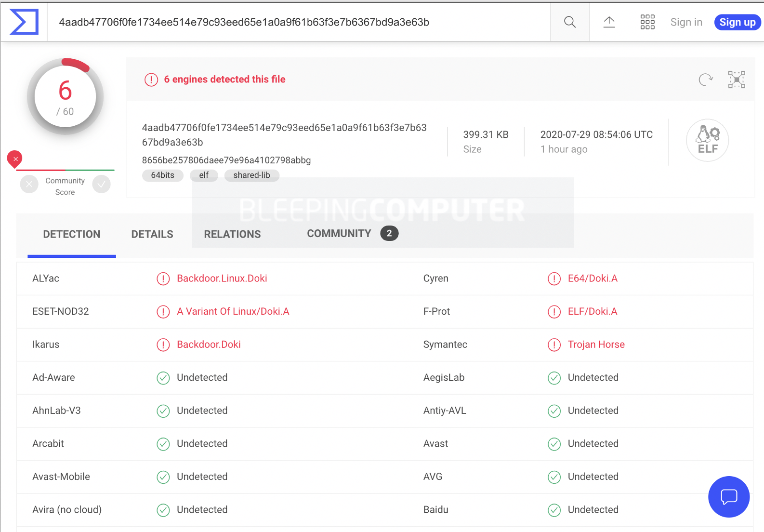Screen dimensions: 764x532
Task: Vote malicious with community X icon
Action: click(29, 184)
